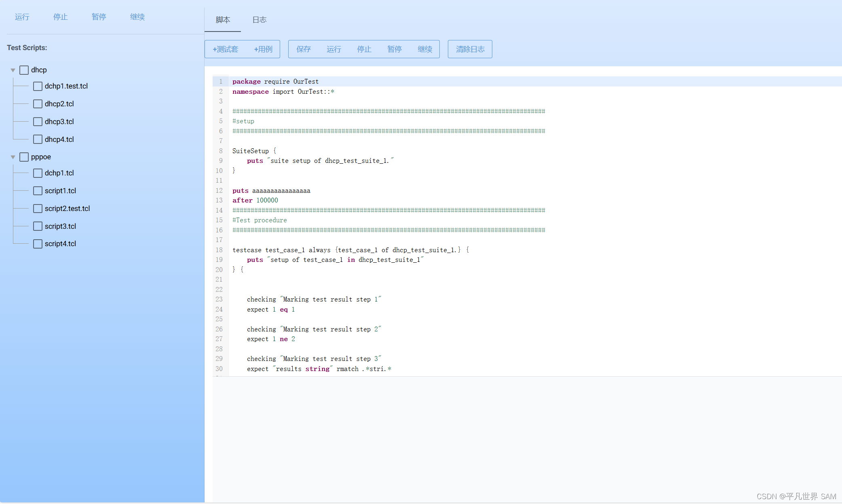Switch to the 日志 tab
Screen dimensions: 842x504
pyautogui.click(x=259, y=20)
